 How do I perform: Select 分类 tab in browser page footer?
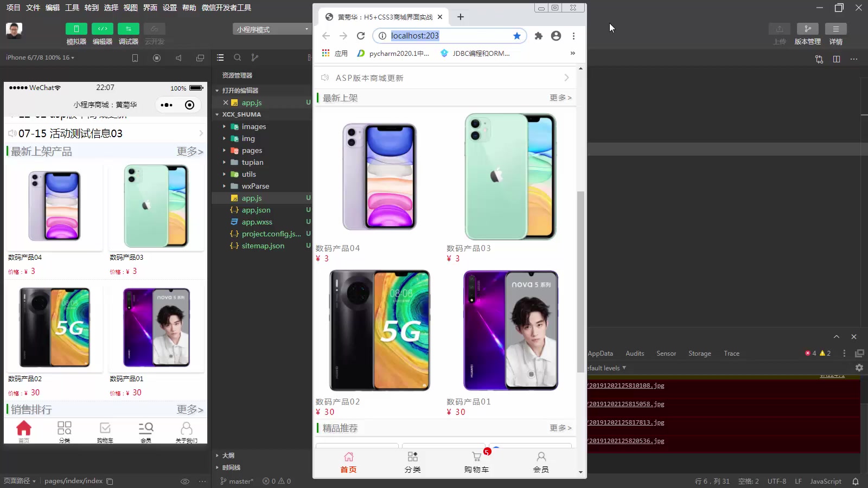click(412, 463)
